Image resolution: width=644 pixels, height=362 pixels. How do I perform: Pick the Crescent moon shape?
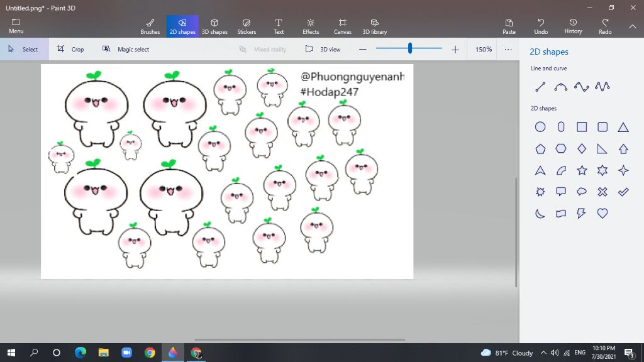(540, 214)
